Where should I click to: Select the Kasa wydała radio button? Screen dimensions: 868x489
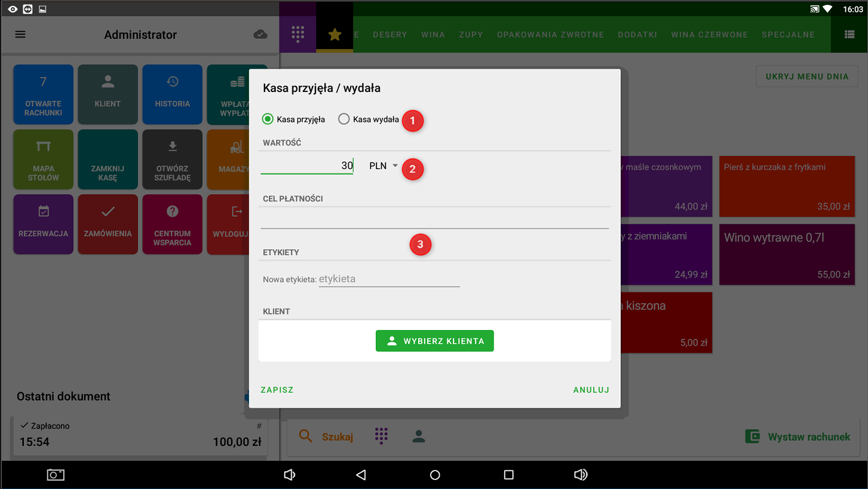(344, 119)
